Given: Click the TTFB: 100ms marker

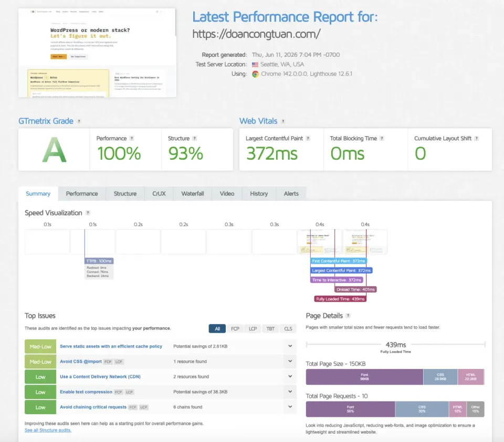Looking at the screenshot, I should (x=99, y=261).
